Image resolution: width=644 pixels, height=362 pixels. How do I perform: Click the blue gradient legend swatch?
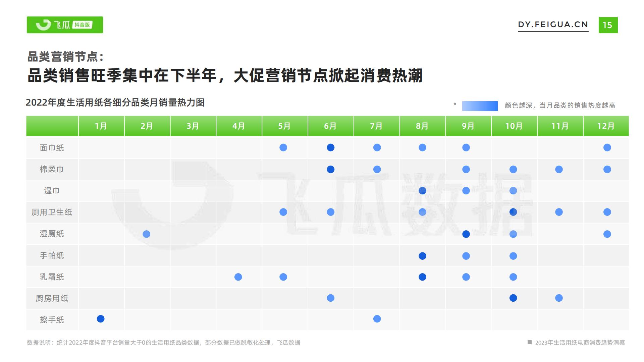tap(480, 106)
